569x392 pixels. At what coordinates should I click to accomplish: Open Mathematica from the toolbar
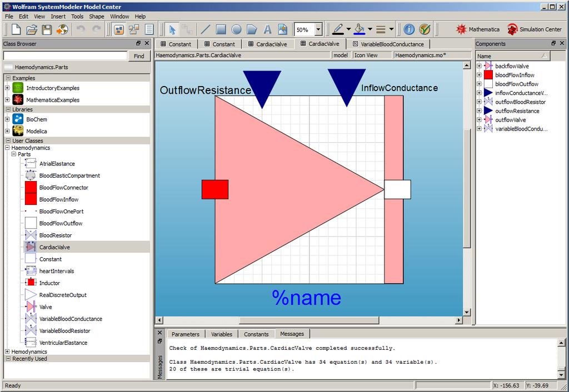(477, 29)
